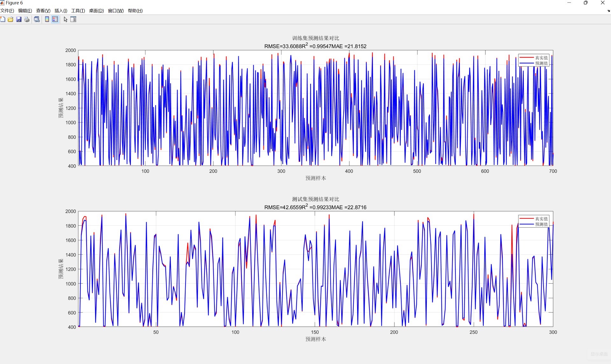Toggle the Insert Legend toolbar button
The width and height of the screenshot is (611, 364).
pos(55,19)
